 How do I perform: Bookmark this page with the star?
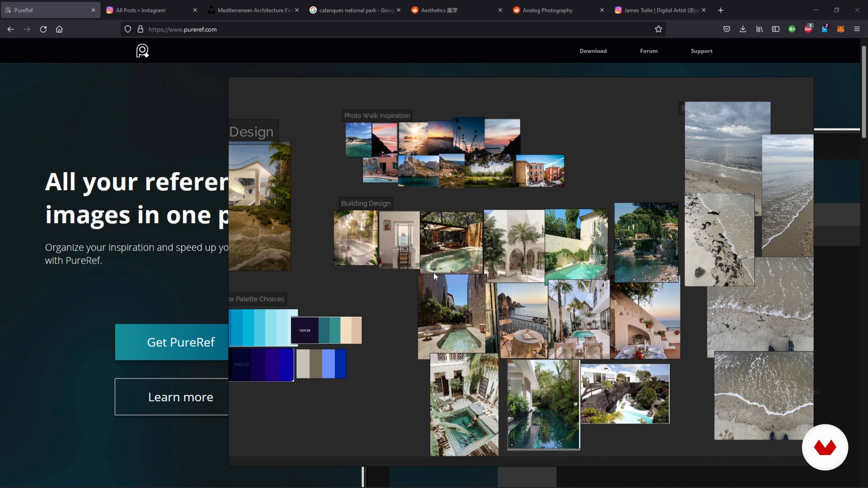[x=658, y=29]
